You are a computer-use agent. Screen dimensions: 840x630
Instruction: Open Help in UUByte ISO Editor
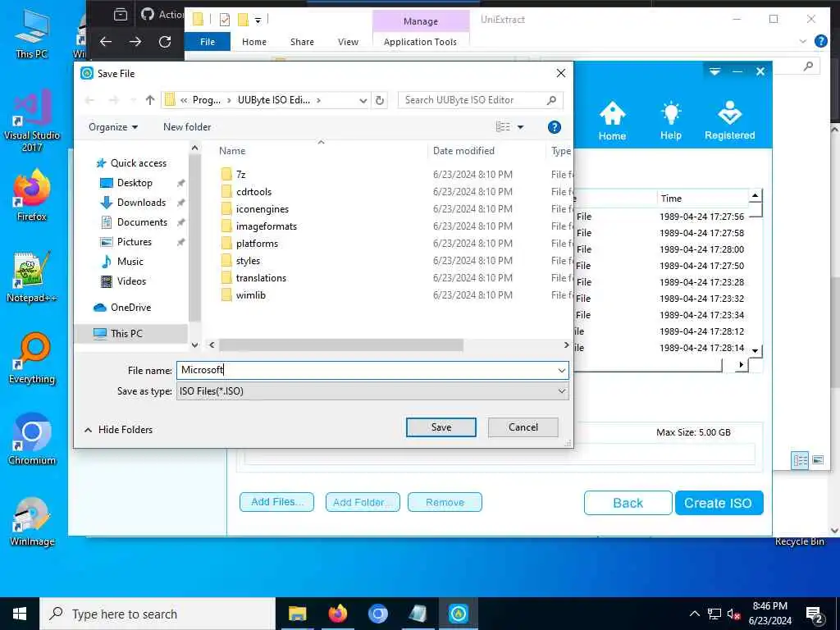click(x=671, y=121)
